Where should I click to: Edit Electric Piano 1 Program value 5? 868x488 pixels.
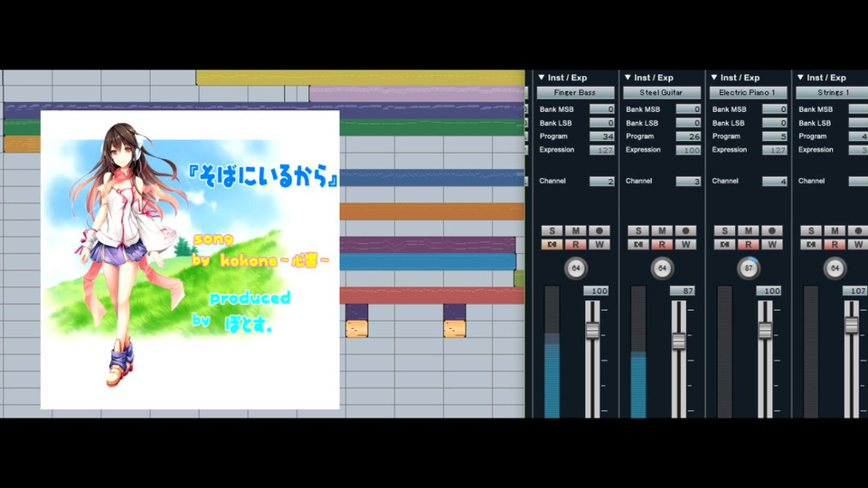click(775, 136)
